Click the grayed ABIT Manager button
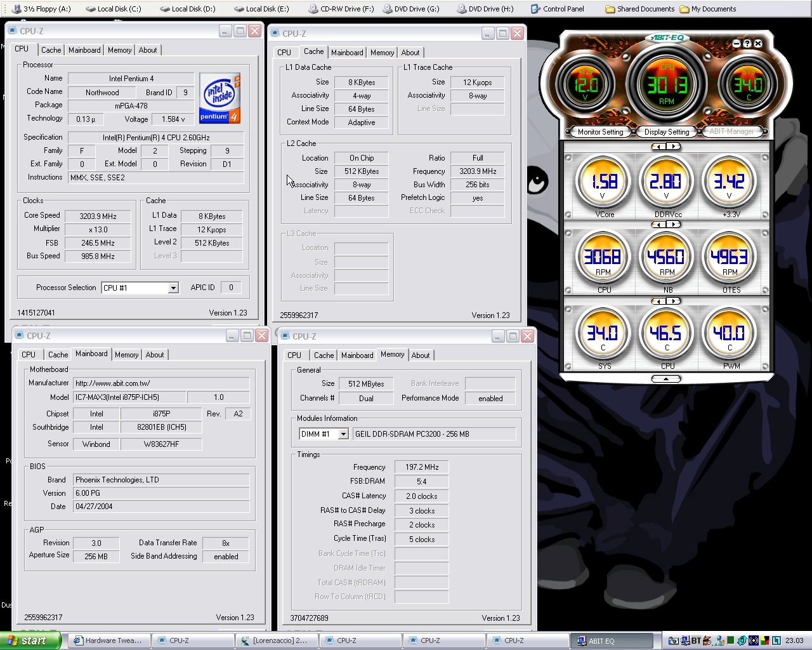Image resolution: width=812 pixels, height=650 pixels. 731,131
